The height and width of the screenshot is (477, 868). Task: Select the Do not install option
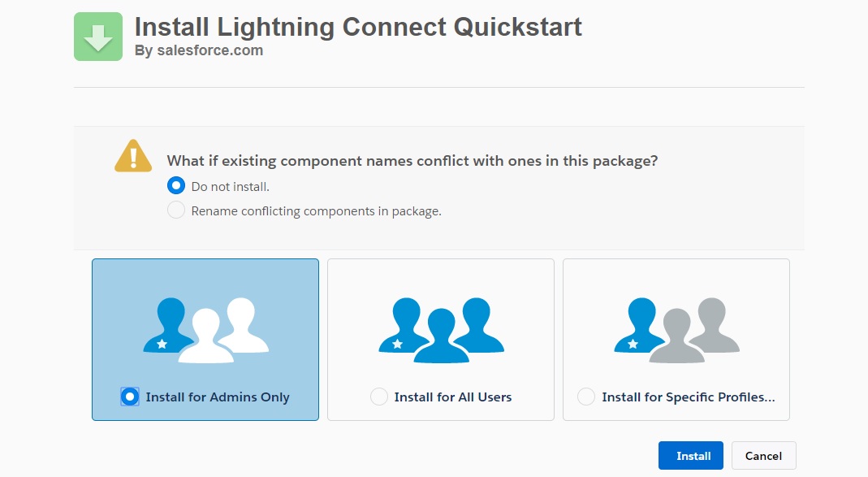pyautogui.click(x=176, y=185)
